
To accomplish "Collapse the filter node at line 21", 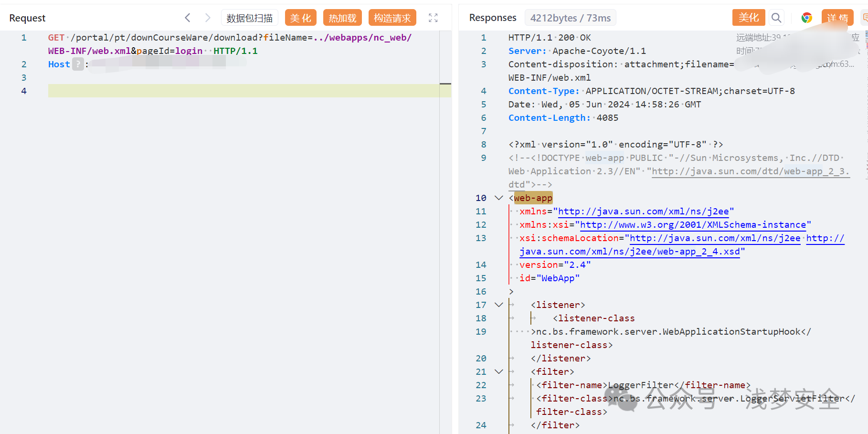I will [x=499, y=371].
